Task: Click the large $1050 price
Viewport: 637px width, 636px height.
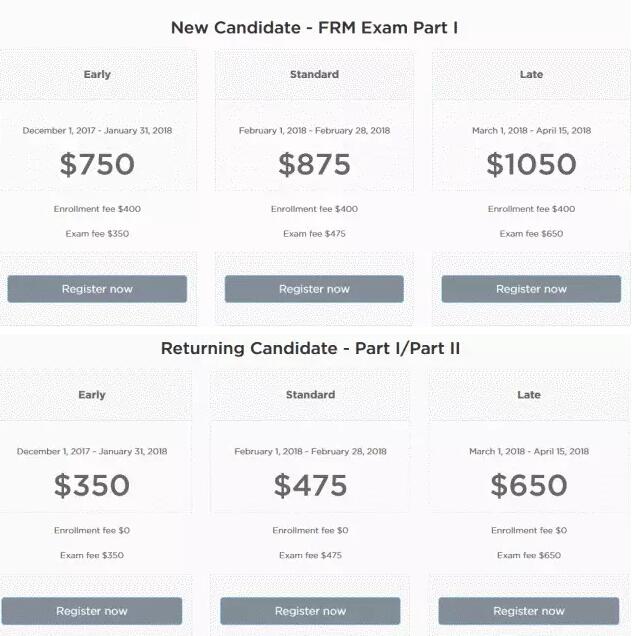Action: 531,164
